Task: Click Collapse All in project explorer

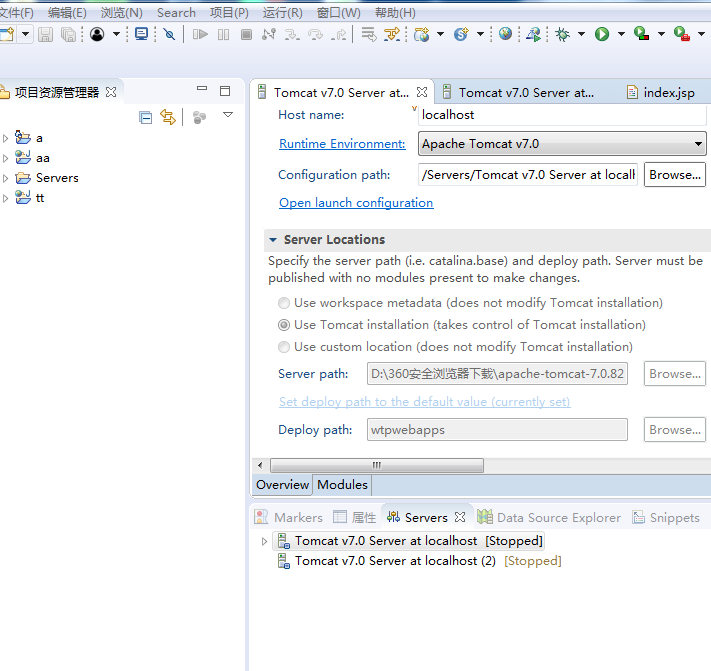Action: click(x=146, y=118)
